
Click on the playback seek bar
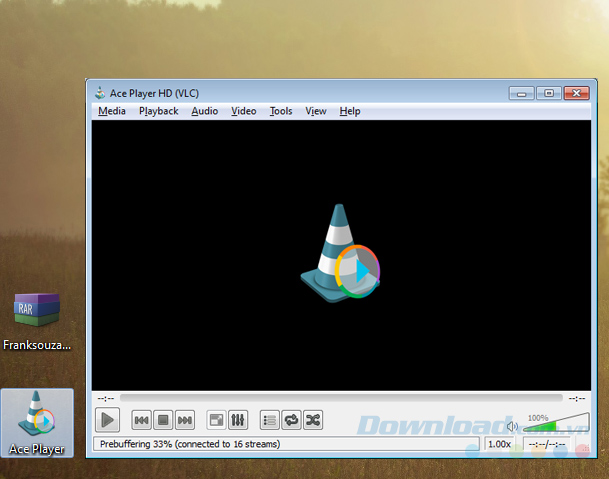pyautogui.click(x=341, y=398)
